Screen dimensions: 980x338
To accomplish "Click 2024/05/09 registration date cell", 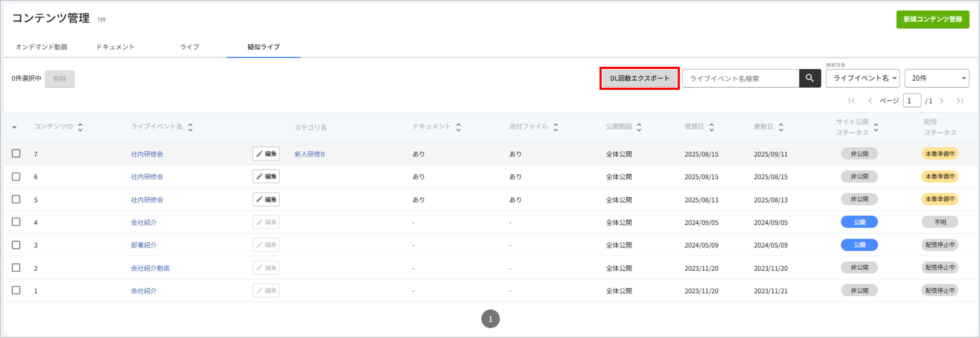I will click(x=702, y=245).
